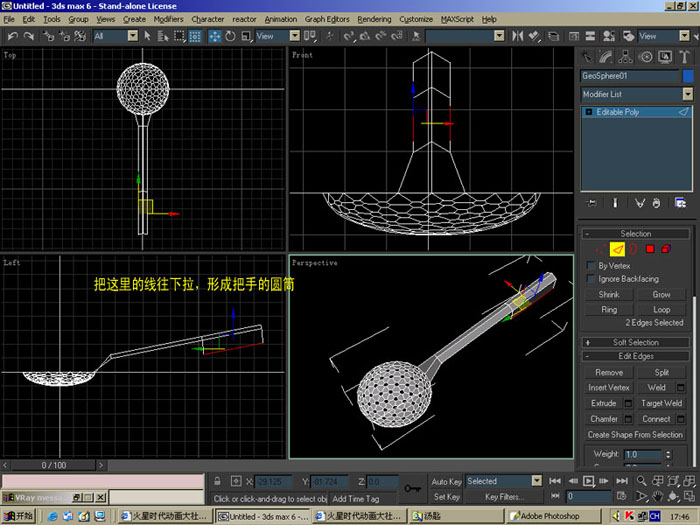Click the Loop selection button
The image size is (700, 525).
[662, 310]
